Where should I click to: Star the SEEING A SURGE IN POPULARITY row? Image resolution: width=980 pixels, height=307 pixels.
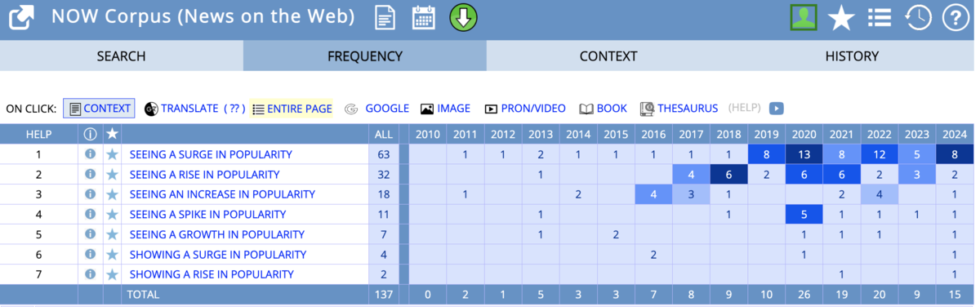(112, 154)
